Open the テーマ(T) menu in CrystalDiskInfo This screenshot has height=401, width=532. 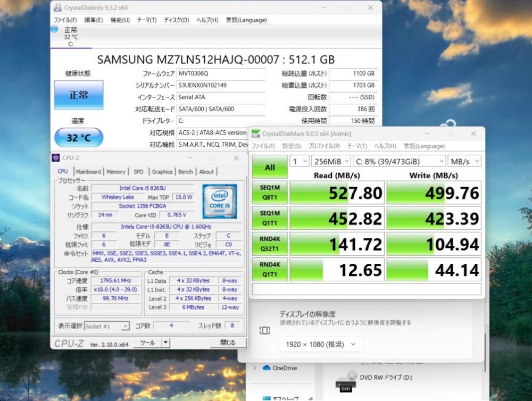click(147, 20)
